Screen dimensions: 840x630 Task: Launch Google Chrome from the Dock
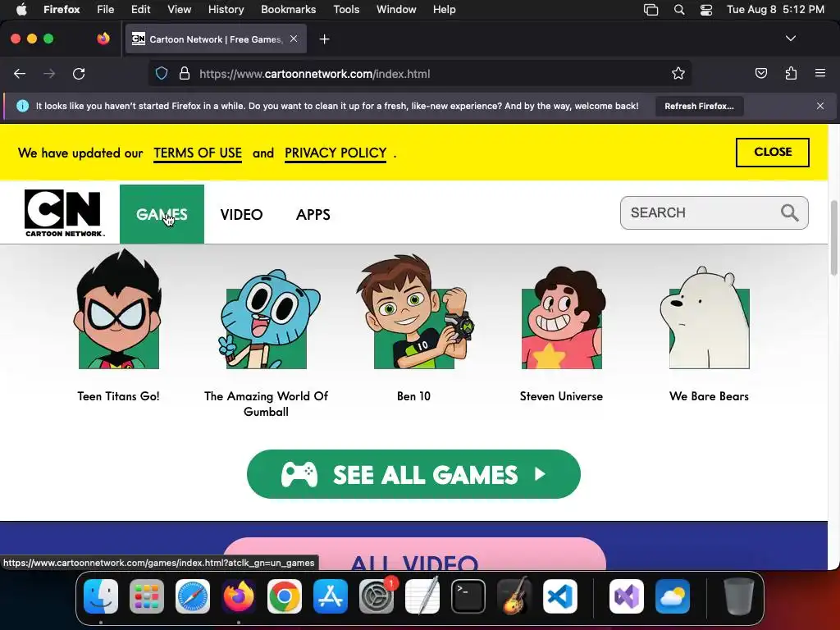[x=285, y=596]
